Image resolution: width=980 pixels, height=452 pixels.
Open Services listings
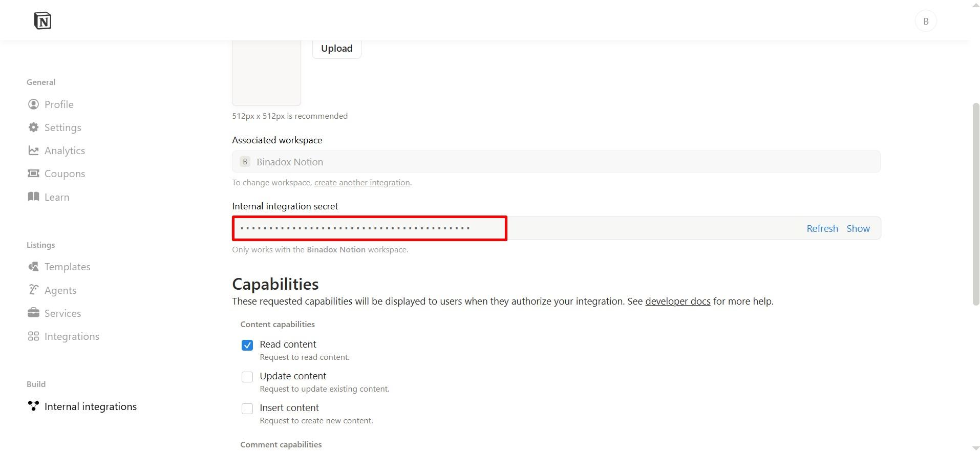62,313
